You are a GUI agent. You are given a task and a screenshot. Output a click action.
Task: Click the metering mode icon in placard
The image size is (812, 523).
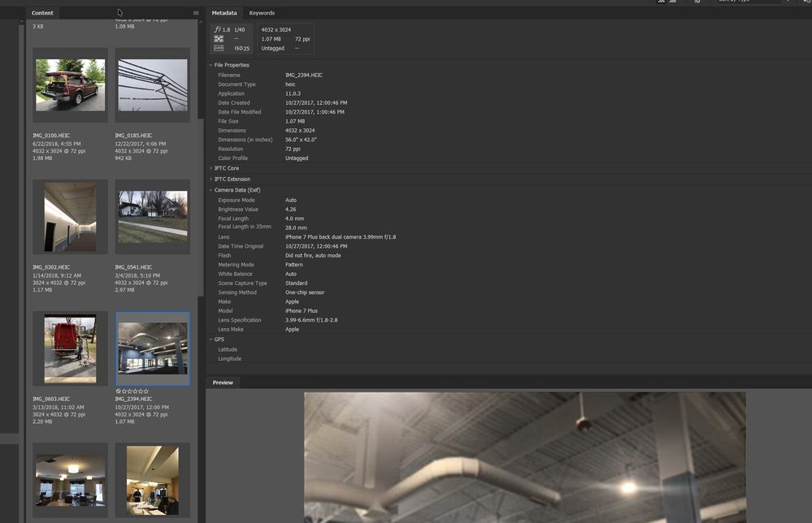219,39
